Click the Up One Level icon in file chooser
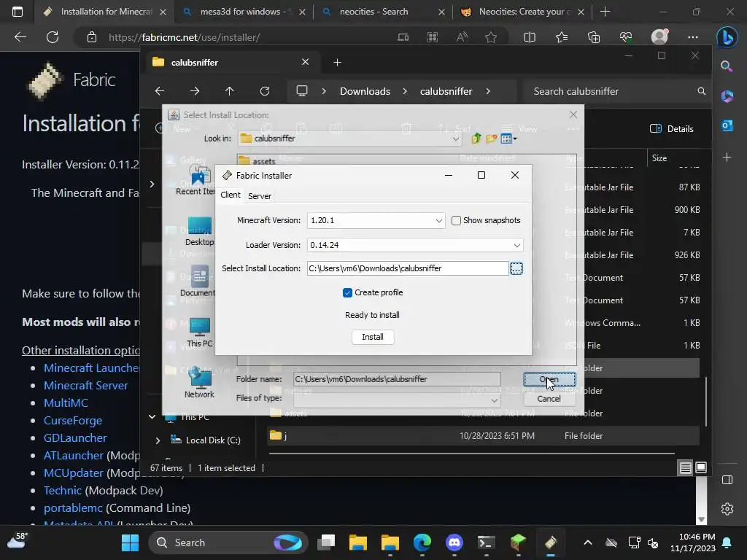747x560 pixels. (476, 139)
